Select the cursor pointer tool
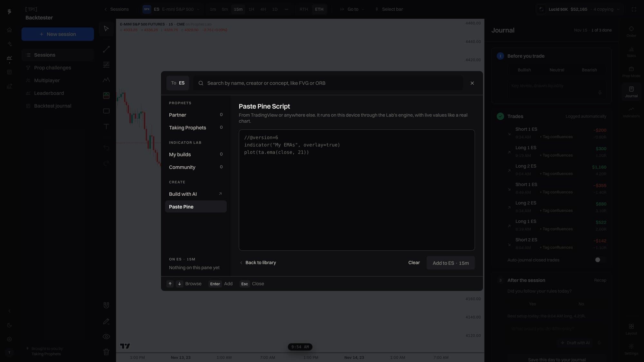Screen dimensions: 644x362 coord(106,29)
